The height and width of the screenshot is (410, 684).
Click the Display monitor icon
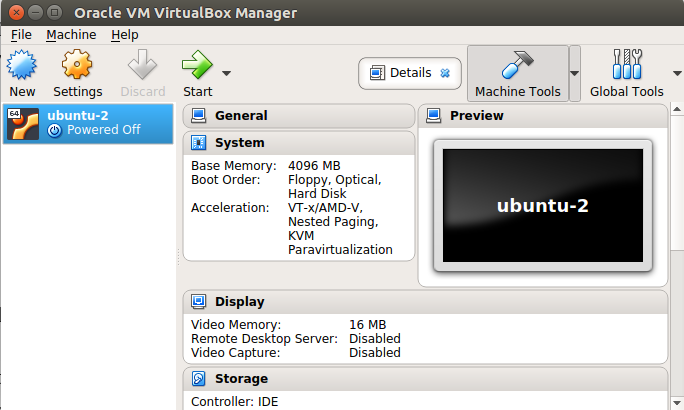198,301
